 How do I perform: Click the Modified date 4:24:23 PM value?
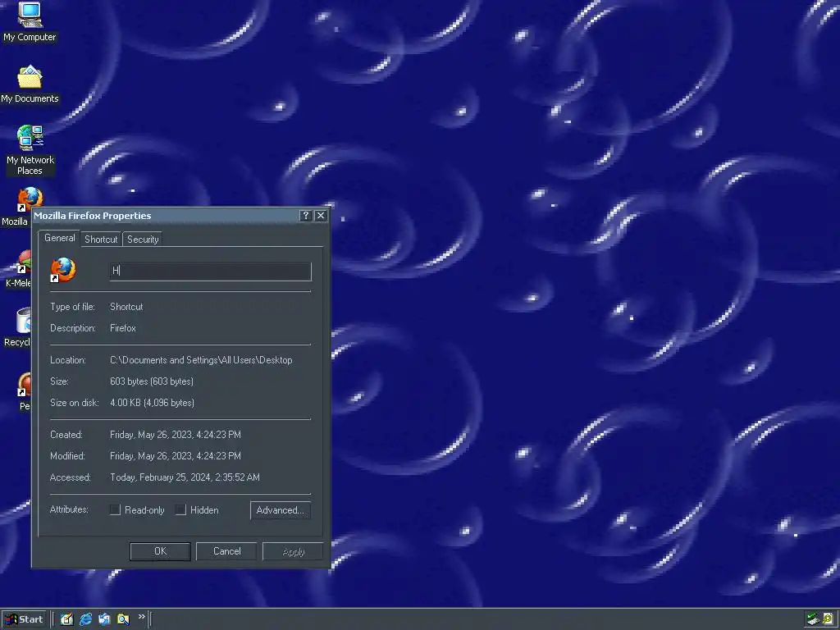(176, 456)
